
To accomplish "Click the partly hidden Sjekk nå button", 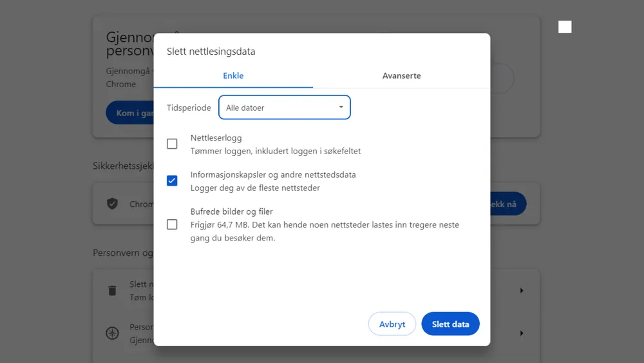I will tap(509, 204).
